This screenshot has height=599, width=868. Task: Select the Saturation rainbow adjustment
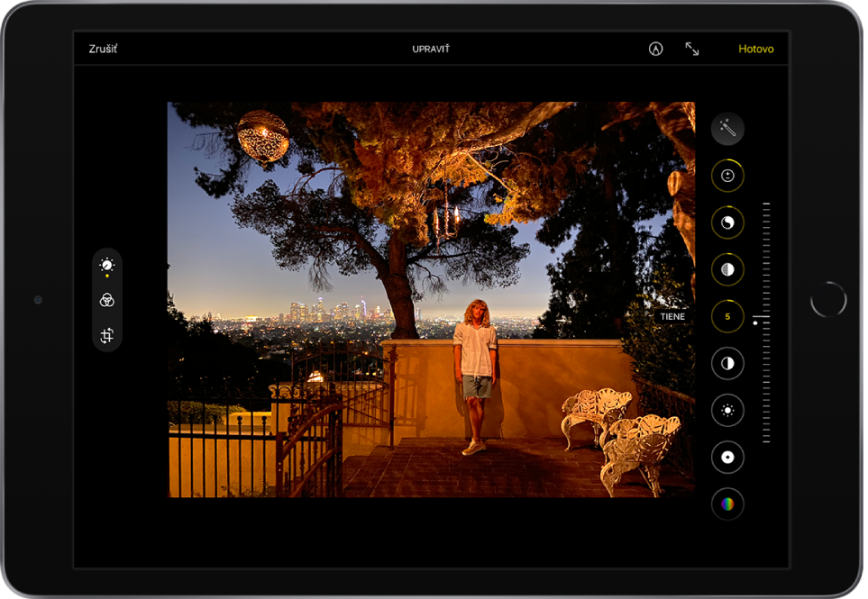click(727, 504)
